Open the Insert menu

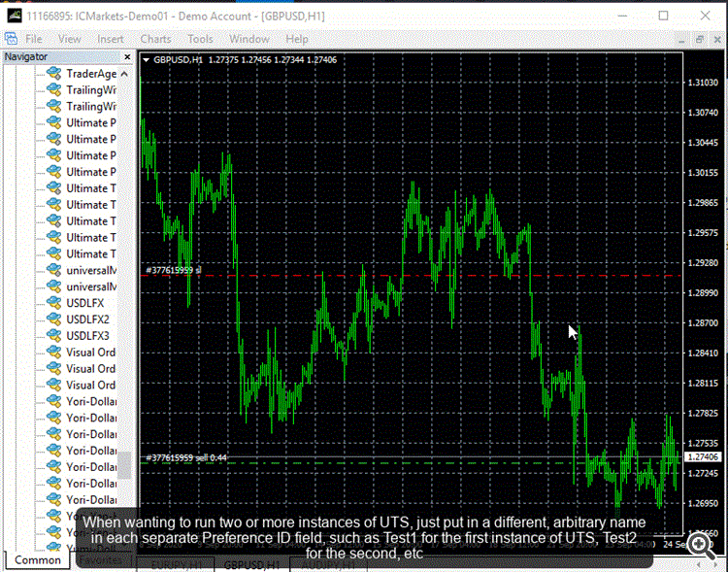pyautogui.click(x=110, y=39)
